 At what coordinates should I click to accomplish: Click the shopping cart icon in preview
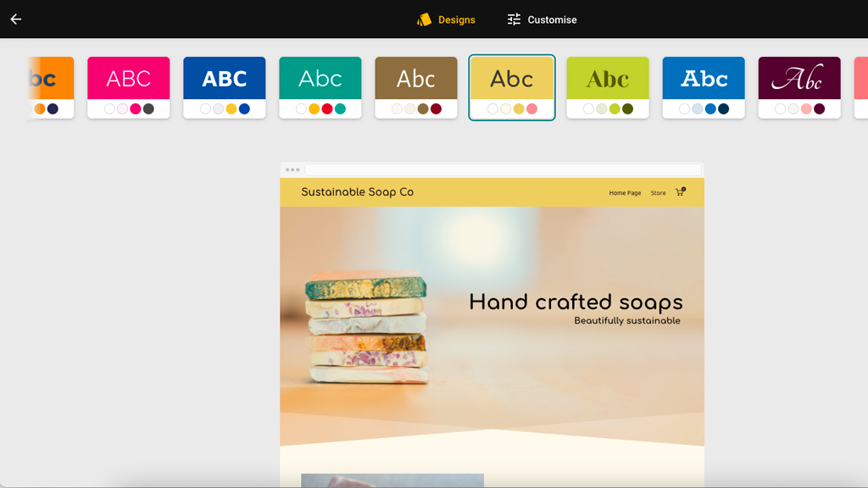(x=680, y=192)
